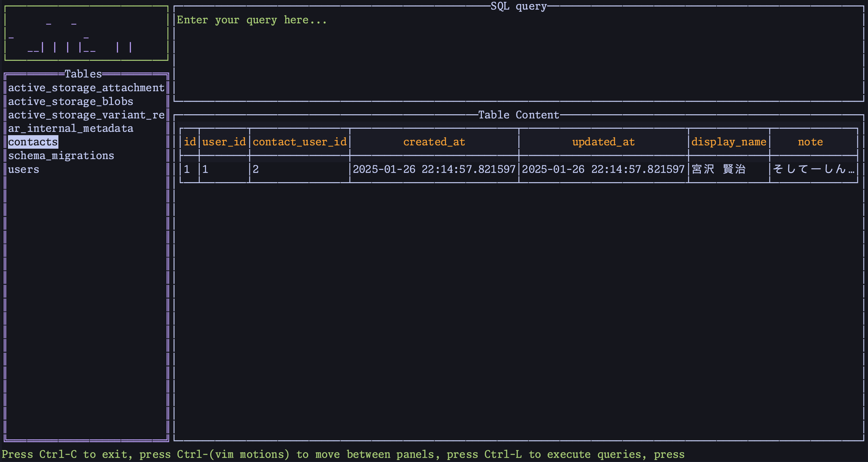868x462 pixels.
Task: Select the truncated note cell value
Action: (x=813, y=169)
